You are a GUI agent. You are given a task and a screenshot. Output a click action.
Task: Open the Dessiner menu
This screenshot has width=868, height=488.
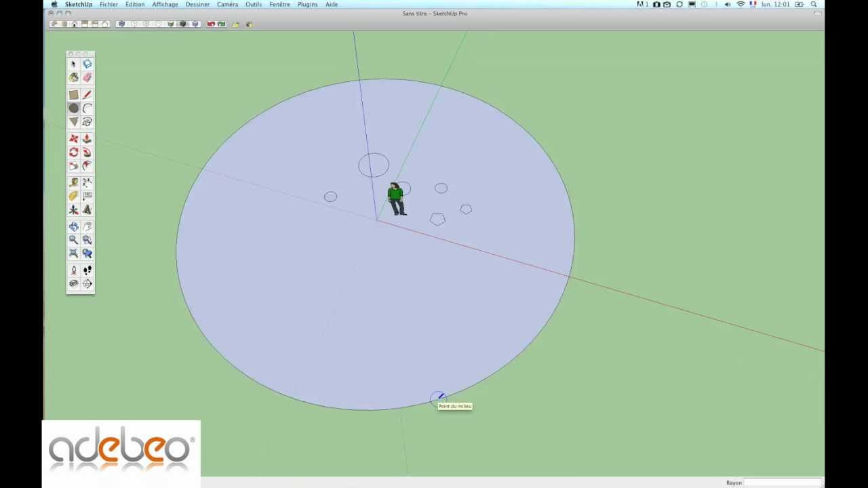tap(197, 4)
